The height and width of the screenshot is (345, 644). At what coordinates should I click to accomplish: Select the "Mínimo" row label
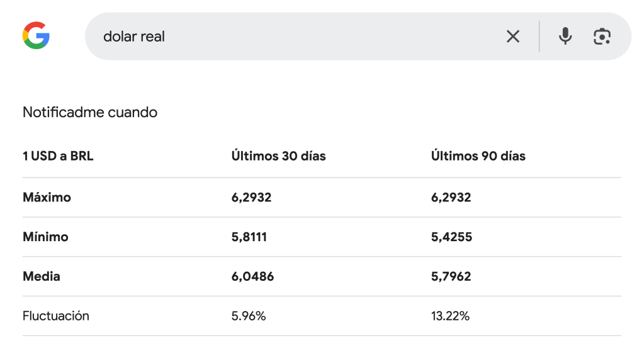point(45,237)
